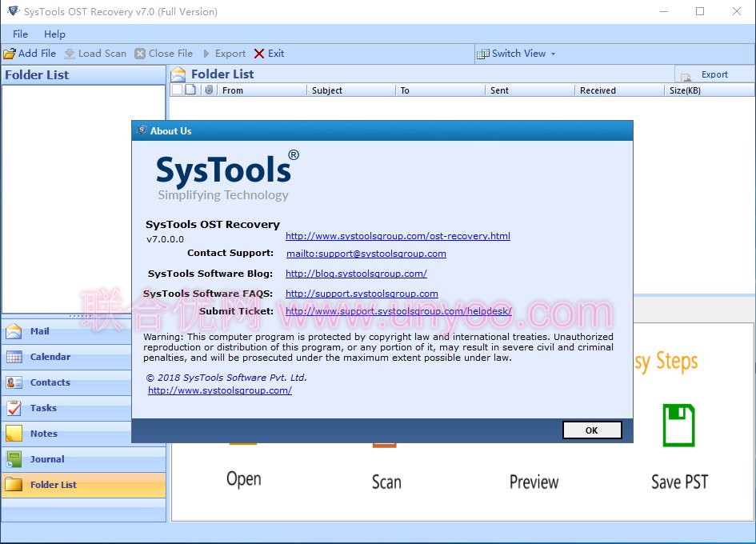Click the Load Scan toolbar icon

(x=70, y=54)
